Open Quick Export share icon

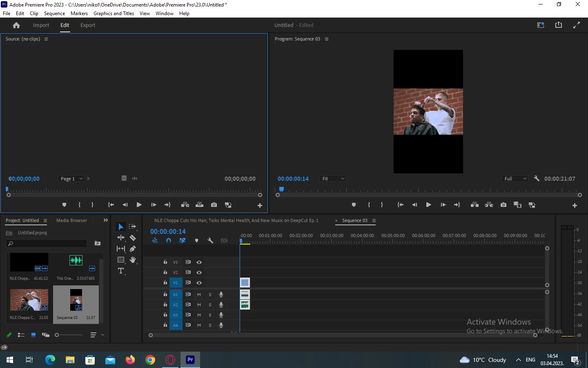[x=559, y=25]
